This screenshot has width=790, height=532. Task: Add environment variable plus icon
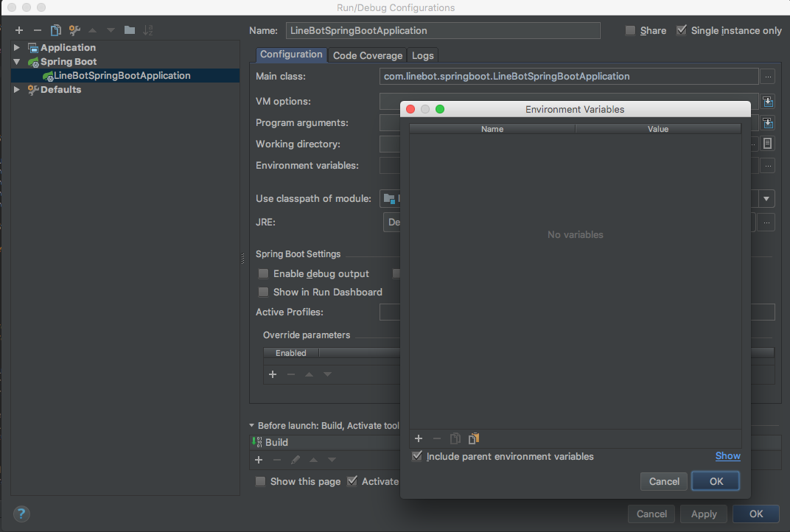(418, 439)
